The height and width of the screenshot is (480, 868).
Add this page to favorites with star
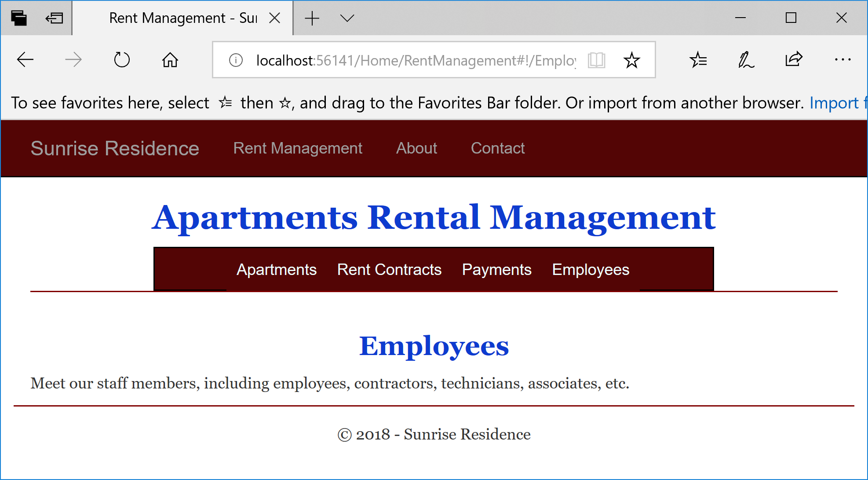tap(632, 60)
